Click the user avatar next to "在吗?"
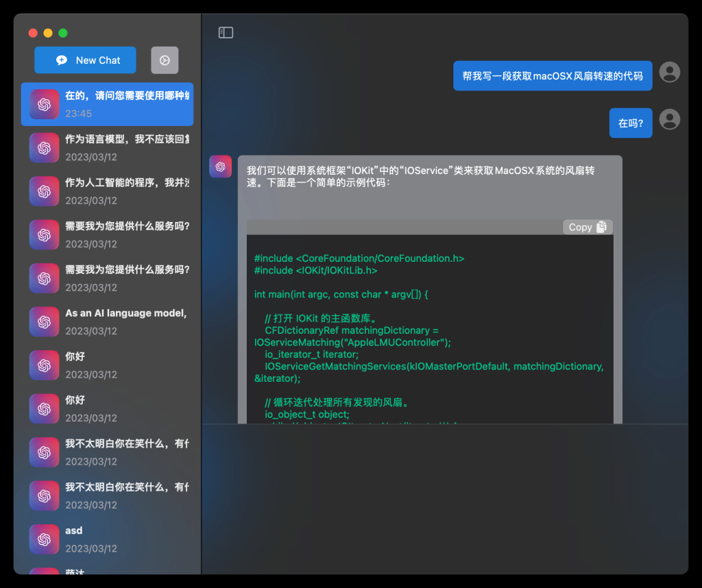702x588 pixels. click(x=670, y=120)
